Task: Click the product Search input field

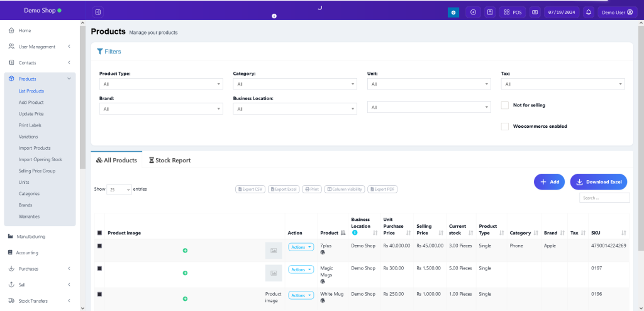Action: pos(604,198)
